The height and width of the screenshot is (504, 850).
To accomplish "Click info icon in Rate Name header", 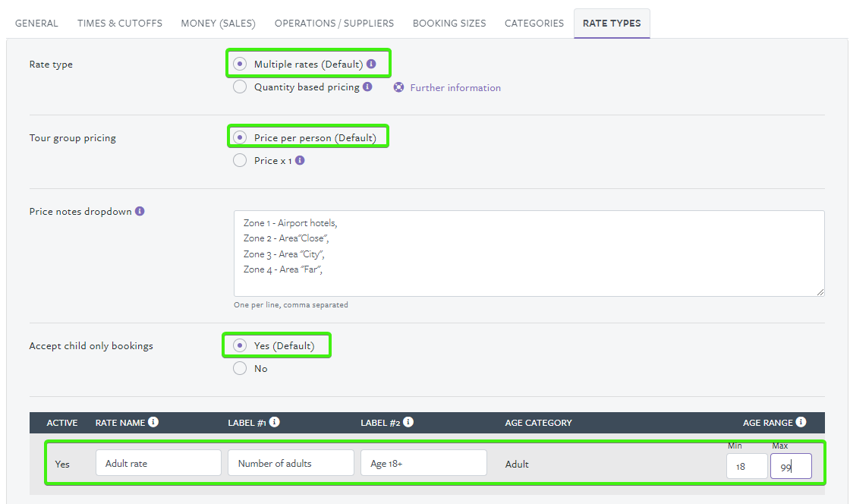I will pyautogui.click(x=153, y=422).
